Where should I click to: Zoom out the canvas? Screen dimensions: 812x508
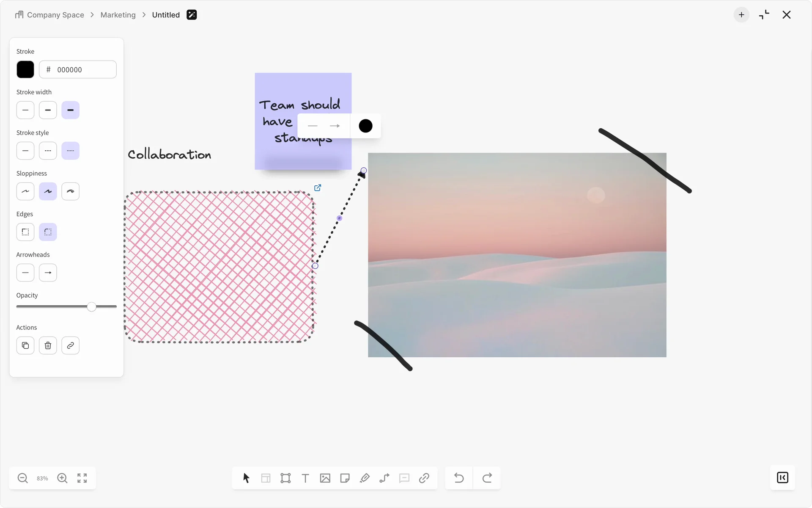[23, 478]
